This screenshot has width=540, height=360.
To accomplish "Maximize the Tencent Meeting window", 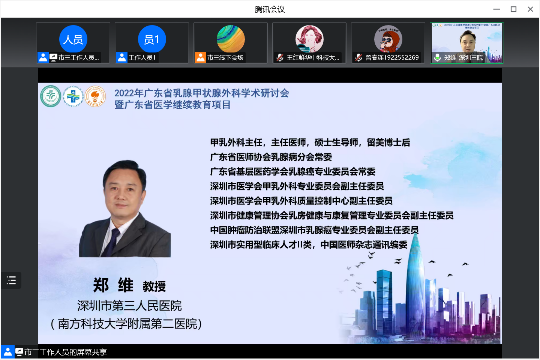I will (x=513, y=9).
